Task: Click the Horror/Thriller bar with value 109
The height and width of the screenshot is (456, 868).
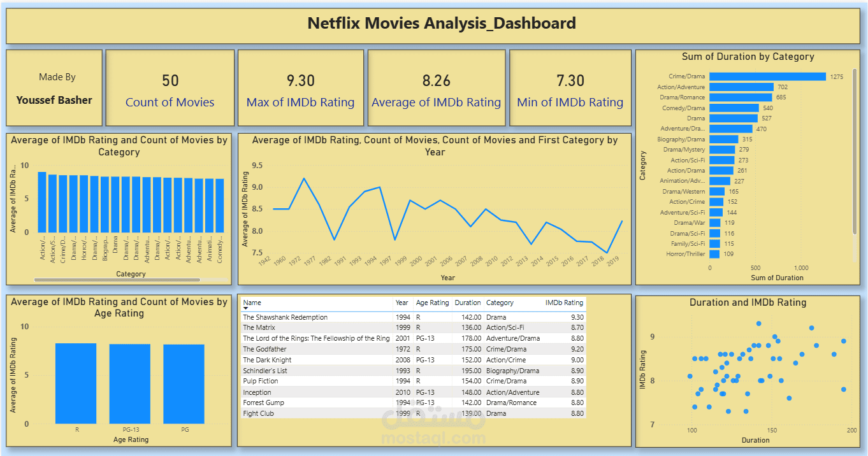Action: 714,254
